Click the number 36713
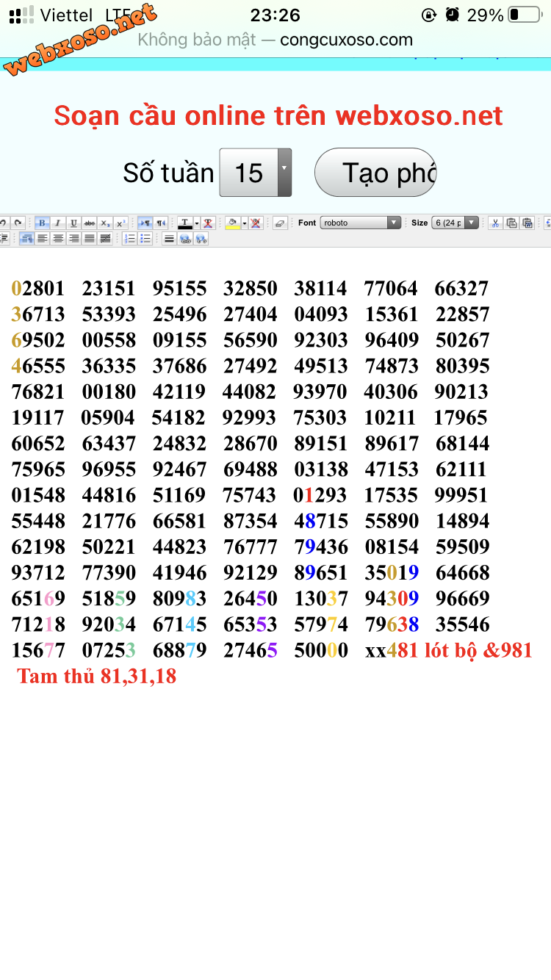Screen dimensions: 551x980 pos(38,314)
